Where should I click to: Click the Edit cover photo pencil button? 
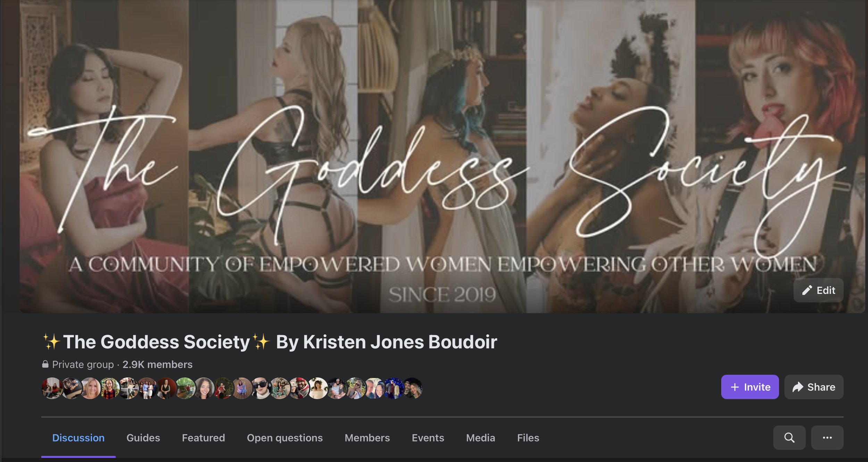coord(818,290)
